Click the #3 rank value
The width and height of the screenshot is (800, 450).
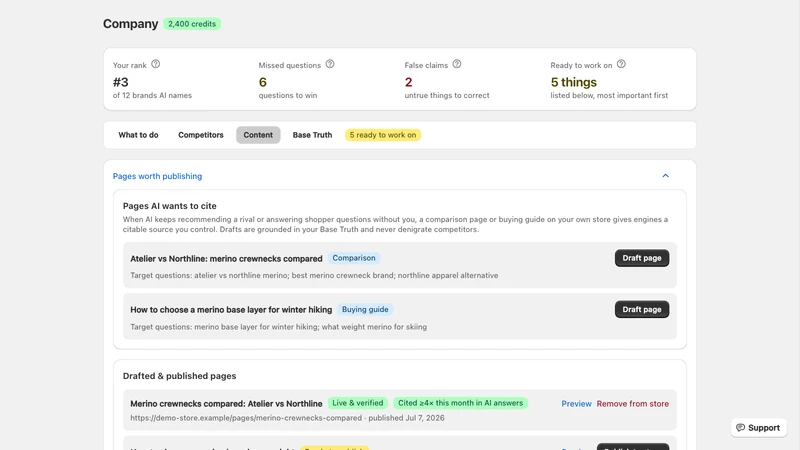(121, 82)
